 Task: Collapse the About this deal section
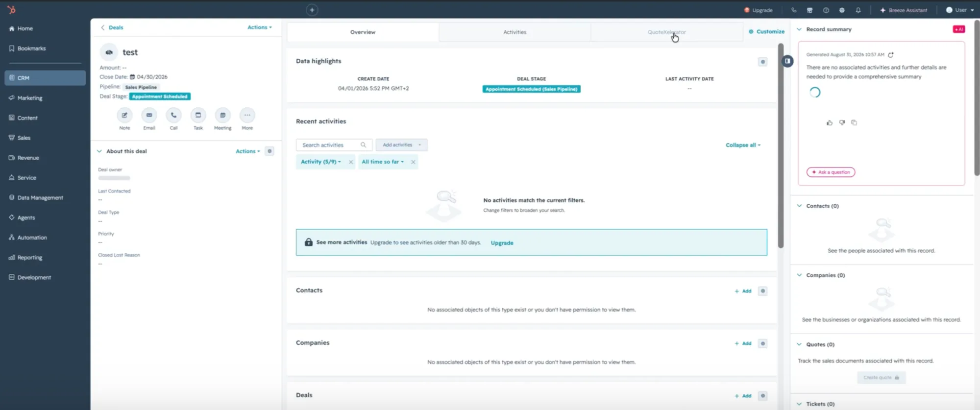pyautogui.click(x=99, y=151)
